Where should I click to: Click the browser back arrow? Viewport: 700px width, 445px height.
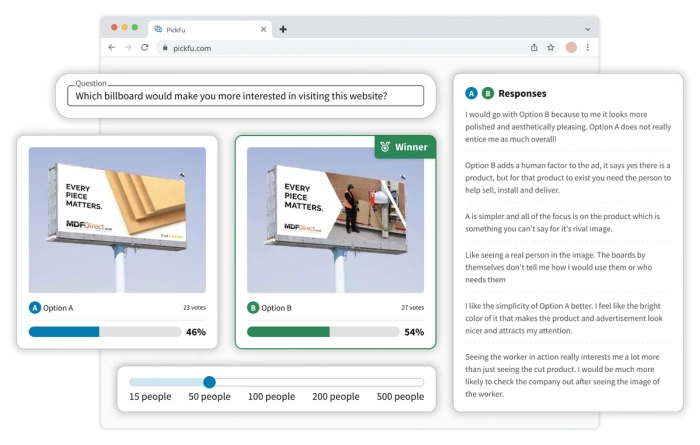tap(112, 47)
